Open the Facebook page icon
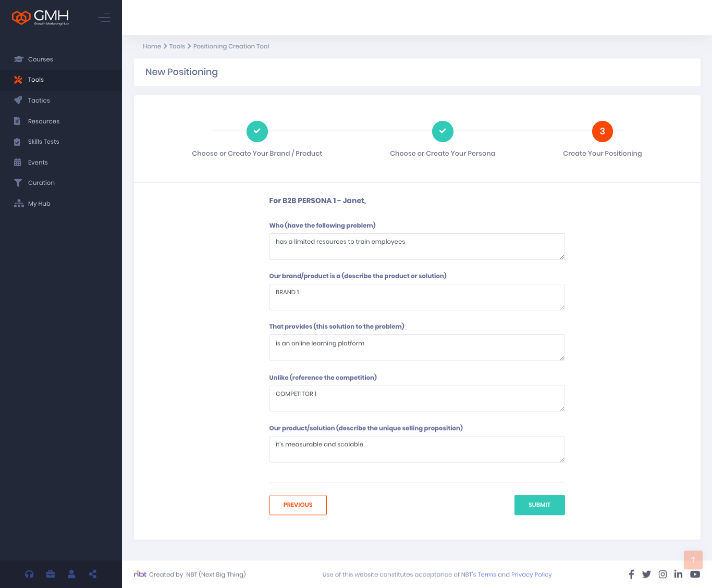This screenshot has height=588, width=712. coord(631,574)
